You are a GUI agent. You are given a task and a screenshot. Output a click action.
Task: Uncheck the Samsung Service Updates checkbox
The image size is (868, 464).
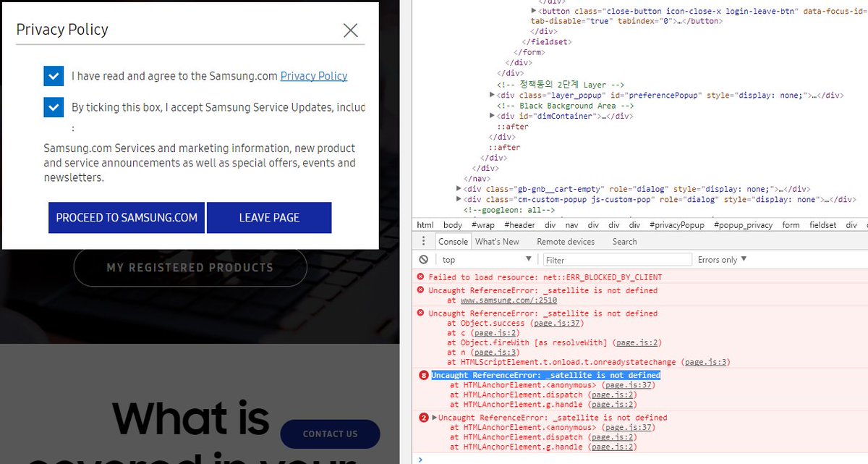(54, 107)
